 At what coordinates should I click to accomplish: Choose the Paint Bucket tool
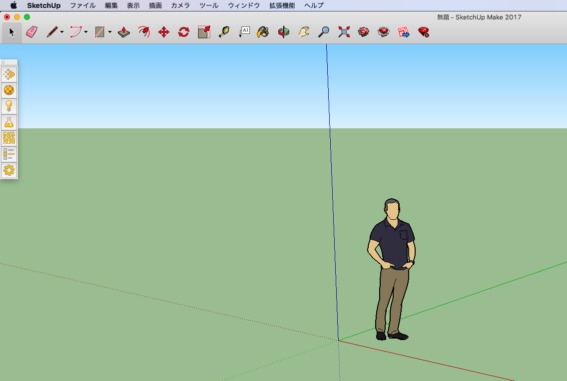[263, 32]
